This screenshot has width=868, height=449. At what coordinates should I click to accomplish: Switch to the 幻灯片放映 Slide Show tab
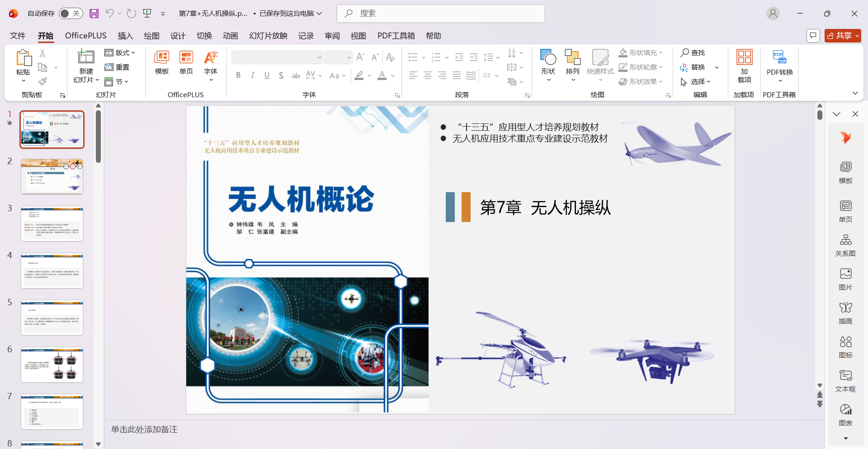click(268, 36)
